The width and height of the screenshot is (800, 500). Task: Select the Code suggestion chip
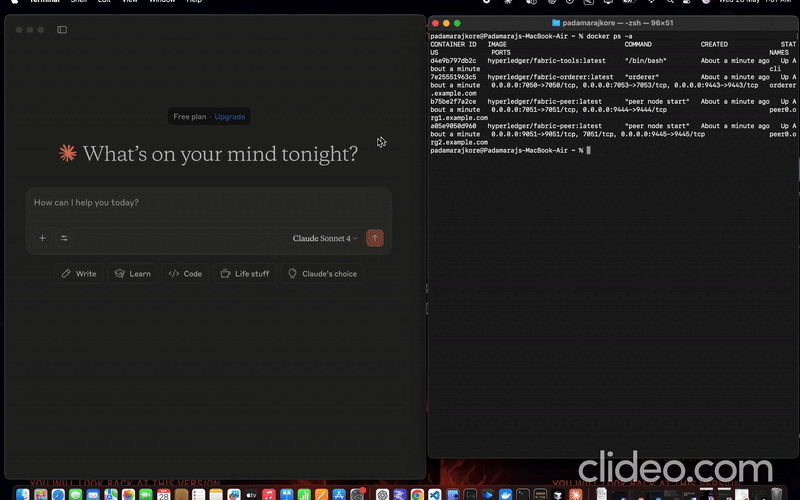coord(185,274)
